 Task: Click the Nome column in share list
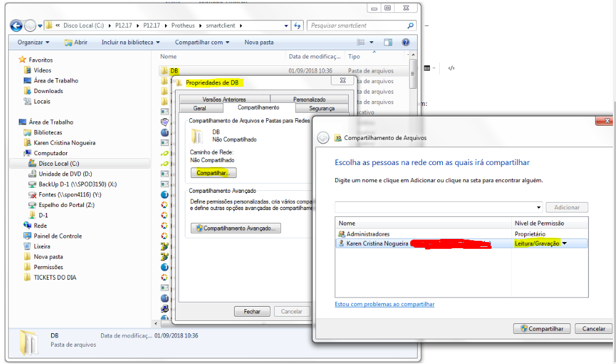[424, 223]
